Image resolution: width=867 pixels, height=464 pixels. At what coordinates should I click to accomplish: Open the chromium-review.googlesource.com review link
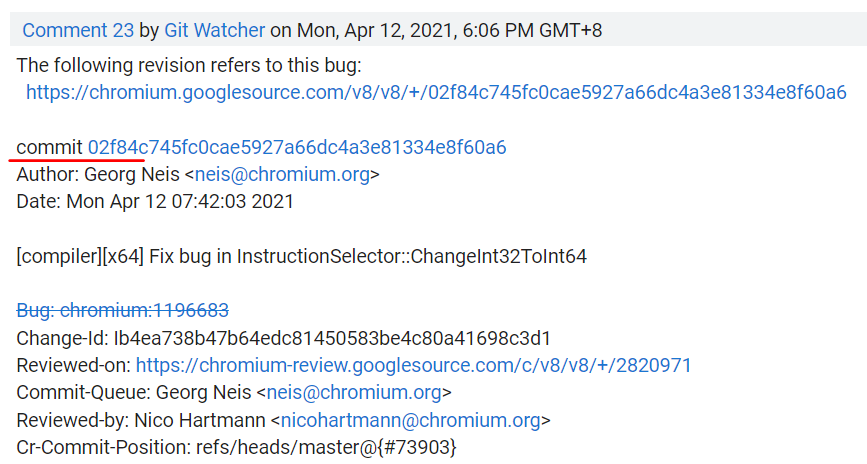tap(413, 365)
